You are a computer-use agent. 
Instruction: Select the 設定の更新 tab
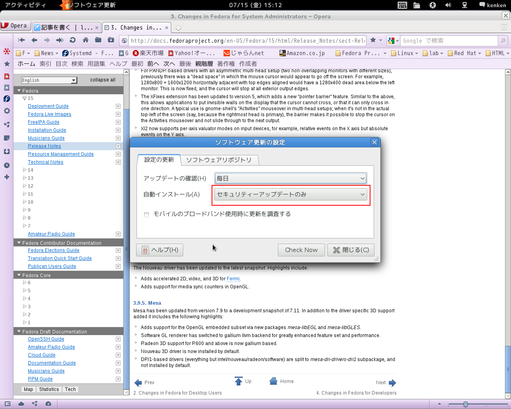(x=159, y=160)
